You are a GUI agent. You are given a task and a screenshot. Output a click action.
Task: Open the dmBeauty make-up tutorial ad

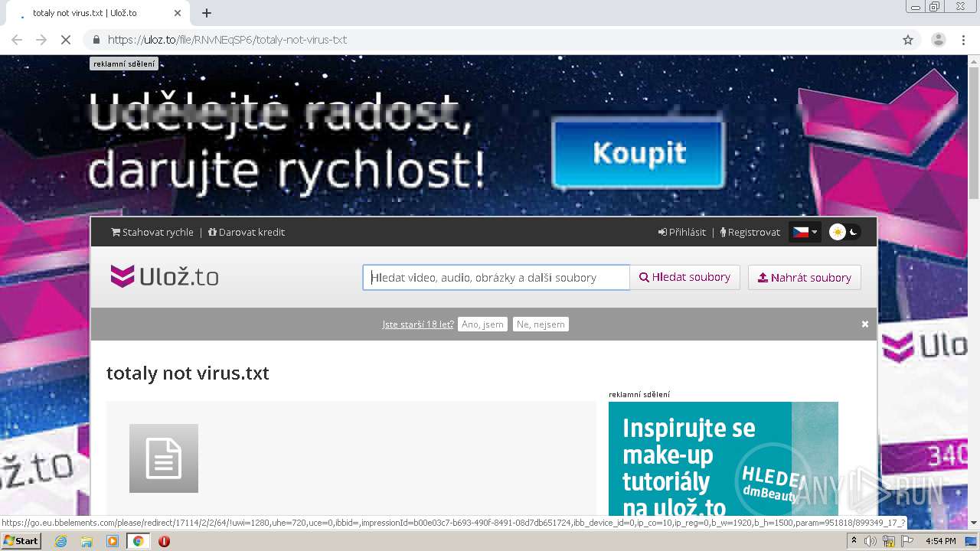(724, 458)
